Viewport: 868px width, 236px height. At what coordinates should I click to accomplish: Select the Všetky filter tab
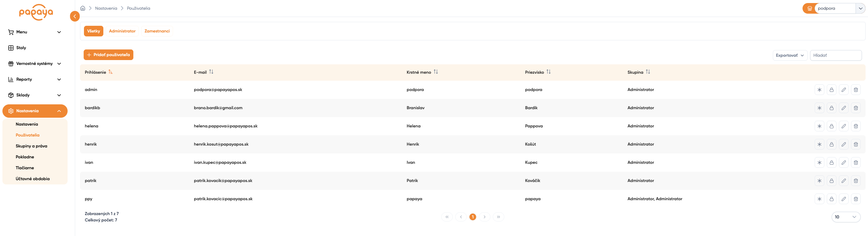coord(93,31)
